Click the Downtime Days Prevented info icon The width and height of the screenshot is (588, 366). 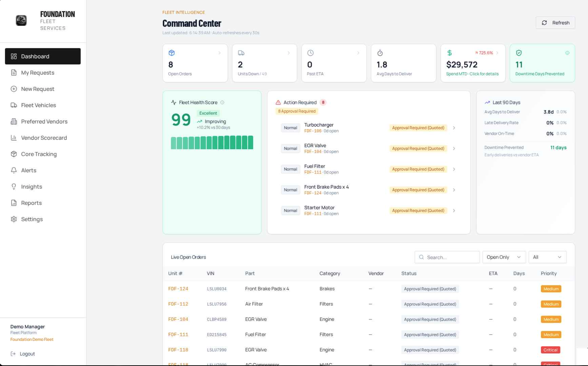567,53
